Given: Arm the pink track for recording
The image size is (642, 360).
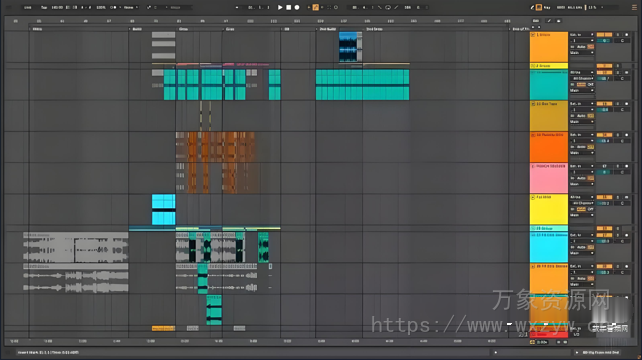Looking at the screenshot, I should pos(626,166).
